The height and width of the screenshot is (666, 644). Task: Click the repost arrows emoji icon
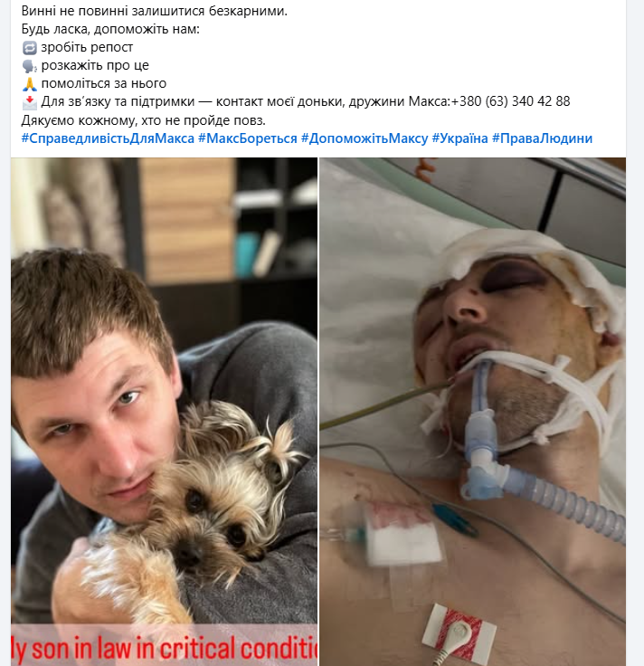click(x=29, y=48)
